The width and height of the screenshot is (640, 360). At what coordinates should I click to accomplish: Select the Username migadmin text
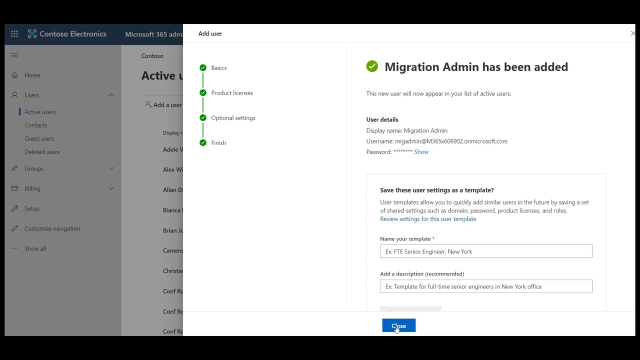[437, 141]
